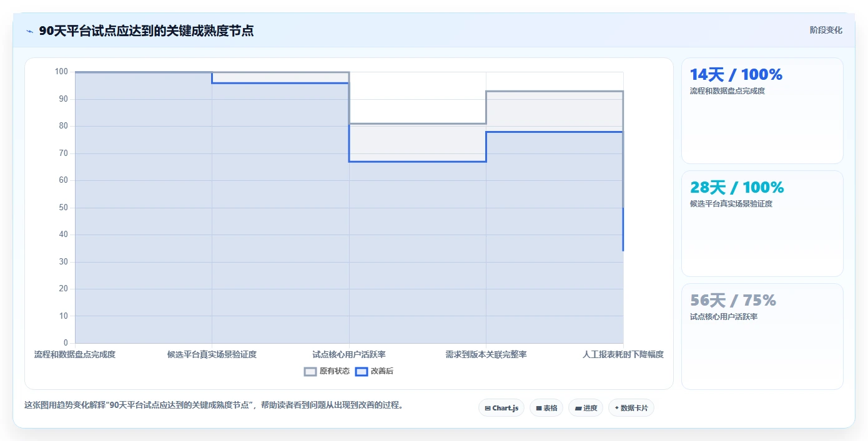Image resolution: width=868 pixels, height=441 pixels.
Task: Select the 表格 tag
Action: pyautogui.click(x=546, y=408)
